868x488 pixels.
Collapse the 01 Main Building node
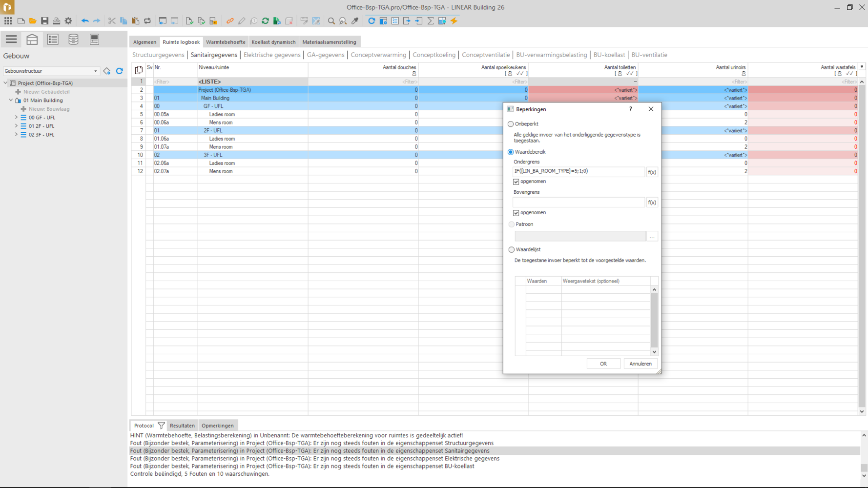[11, 101]
